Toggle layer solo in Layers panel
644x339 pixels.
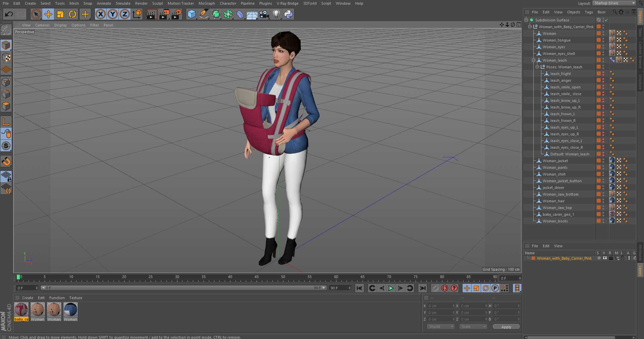tap(599, 258)
